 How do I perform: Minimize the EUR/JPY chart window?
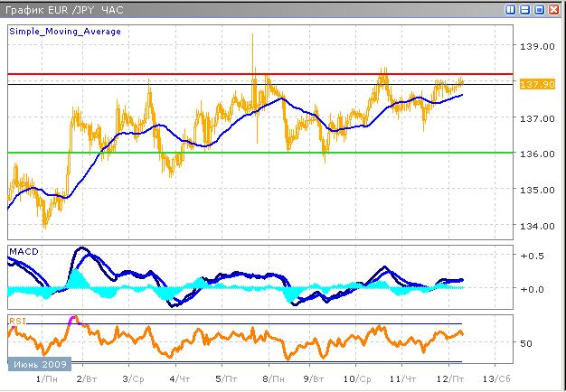tap(525, 9)
